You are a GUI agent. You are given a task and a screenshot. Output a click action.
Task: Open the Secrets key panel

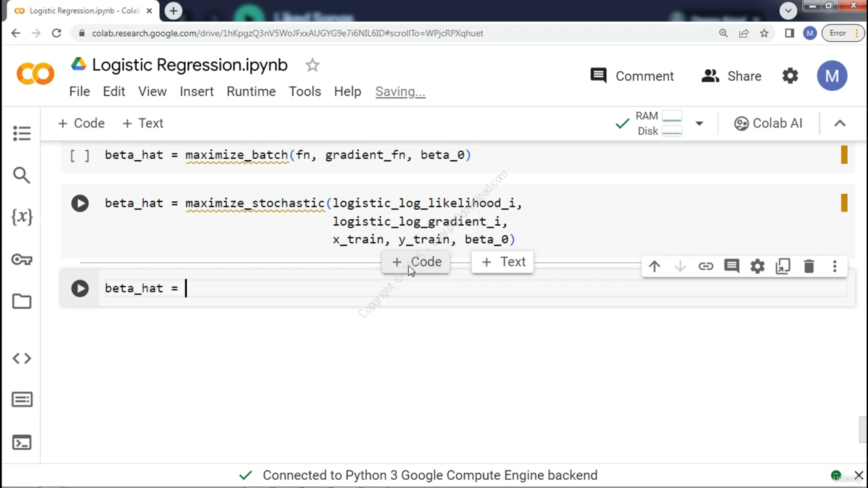pos(22,259)
